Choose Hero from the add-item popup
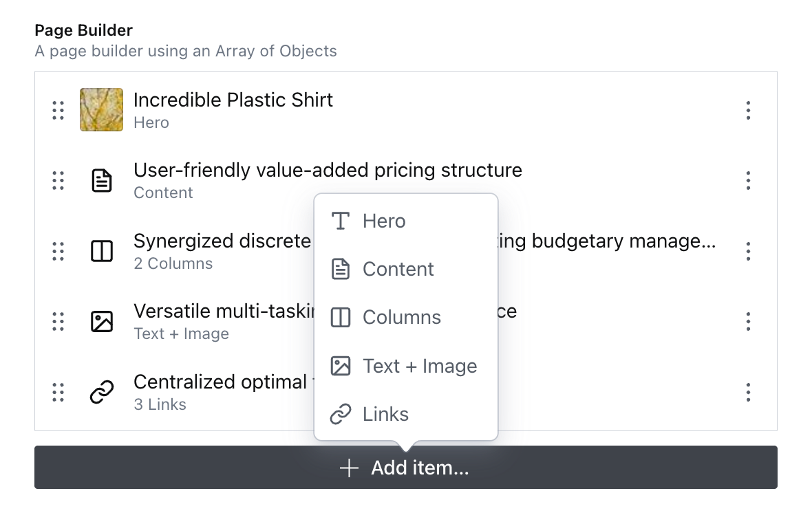This screenshot has width=812, height=513. [383, 221]
